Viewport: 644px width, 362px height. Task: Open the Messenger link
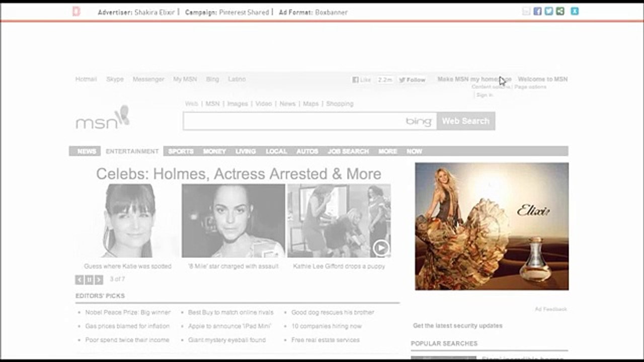[148, 79]
